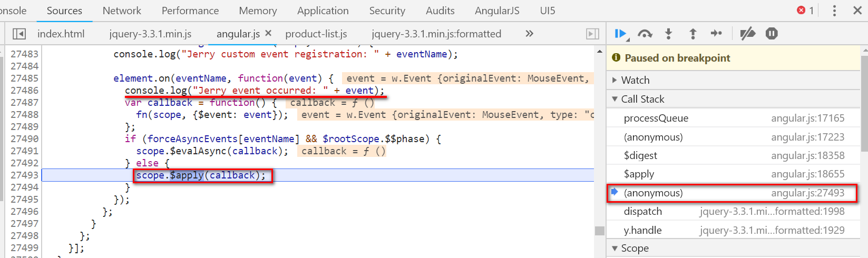Image resolution: width=868 pixels, height=258 pixels.
Task: Click the scope.$evalAsync(callback) line
Action: [x=212, y=151]
